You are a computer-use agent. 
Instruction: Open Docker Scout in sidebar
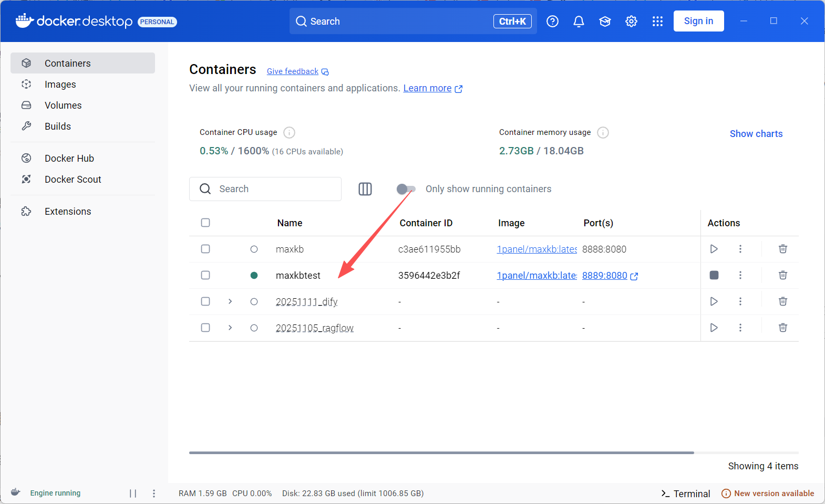click(x=82, y=179)
